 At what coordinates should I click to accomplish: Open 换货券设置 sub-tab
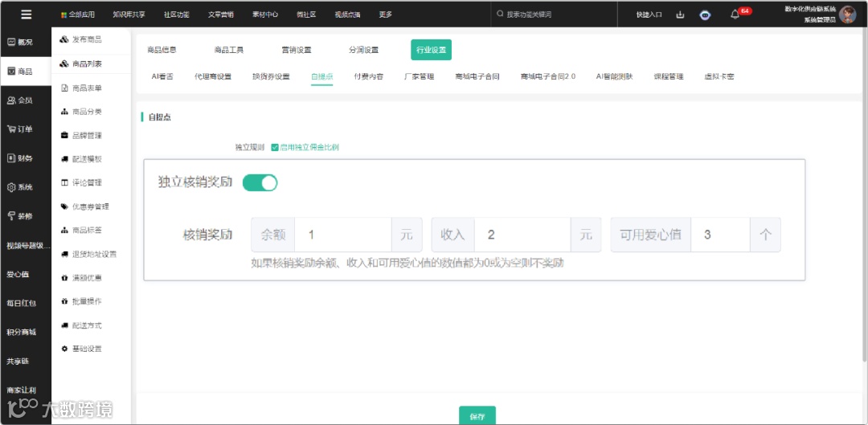point(272,77)
